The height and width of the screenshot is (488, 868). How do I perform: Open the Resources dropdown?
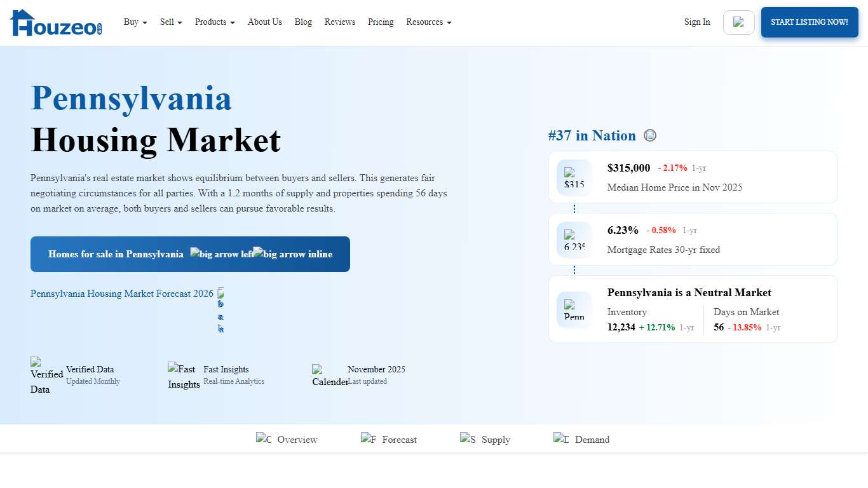428,22
